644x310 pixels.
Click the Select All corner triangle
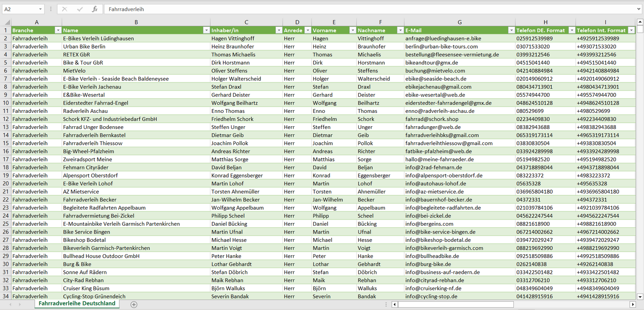coord(7,22)
